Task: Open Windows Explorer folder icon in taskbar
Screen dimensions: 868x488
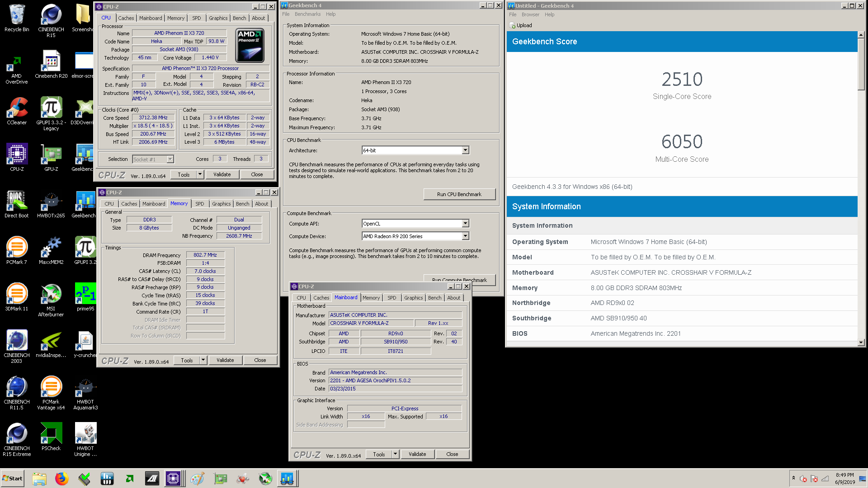Action: pyautogui.click(x=39, y=479)
